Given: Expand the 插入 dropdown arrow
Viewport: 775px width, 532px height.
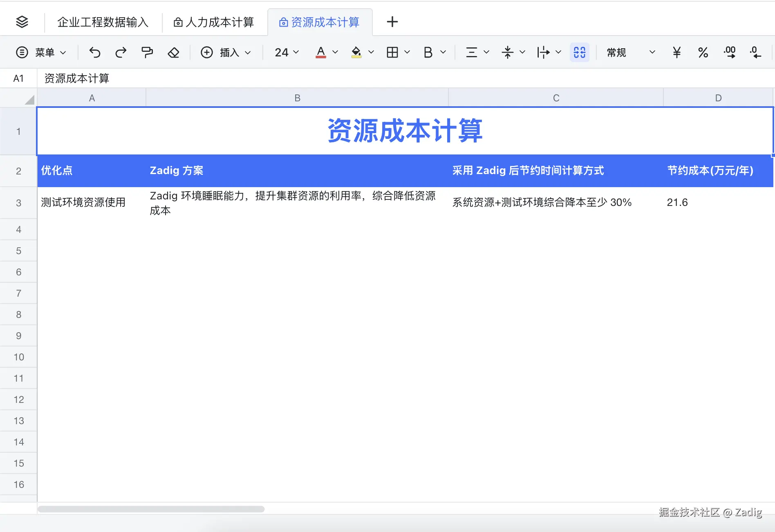Looking at the screenshot, I should click(x=248, y=52).
